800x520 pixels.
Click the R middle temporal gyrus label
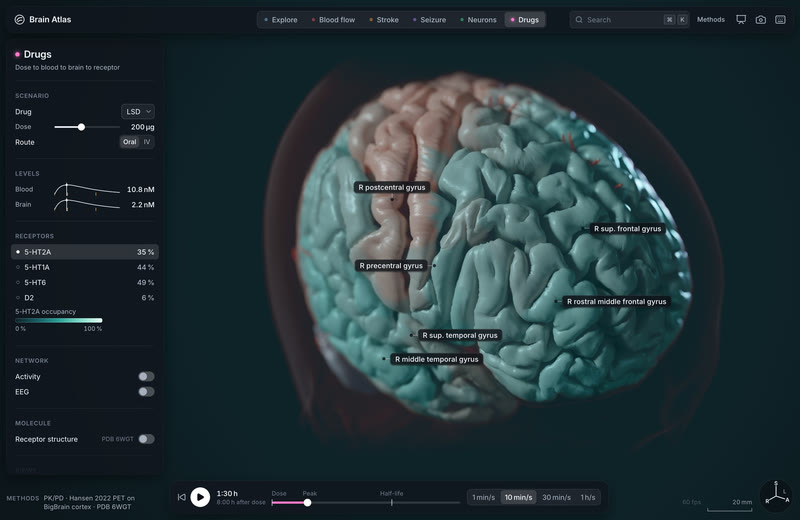437,359
